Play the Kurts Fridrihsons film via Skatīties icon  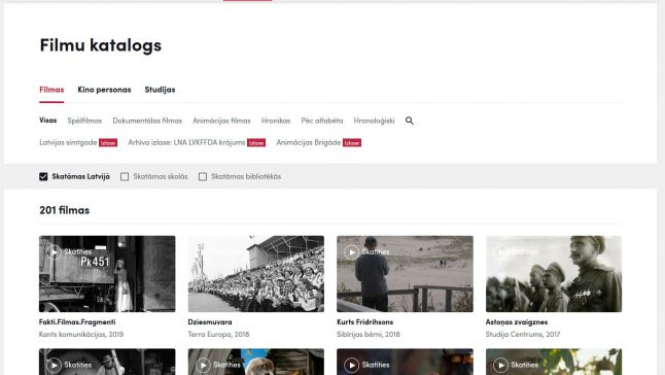coord(351,252)
